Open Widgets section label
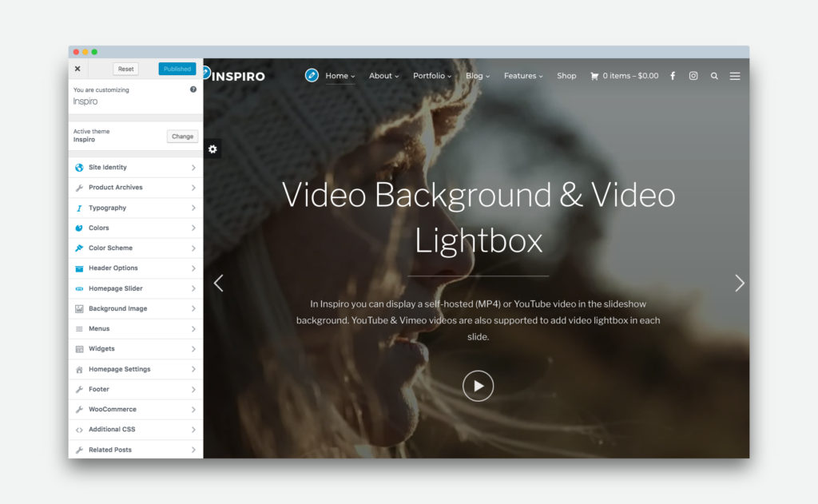Viewport: 818px width, 504px height. 101,348
